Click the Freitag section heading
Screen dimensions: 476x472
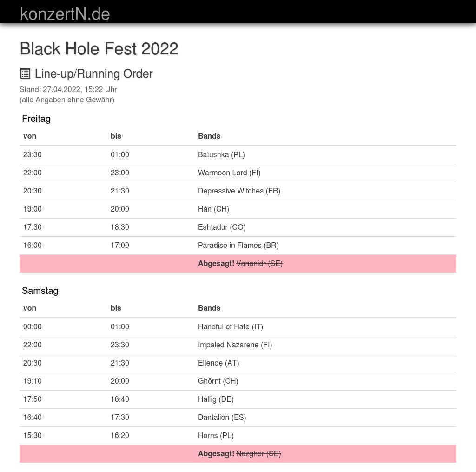pyautogui.click(x=36, y=119)
